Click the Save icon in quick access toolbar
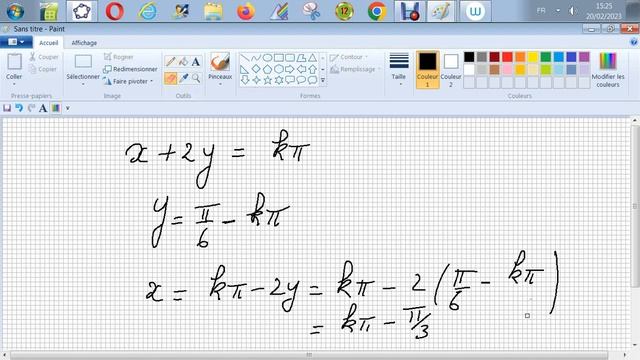The image size is (640, 360). (7, 108)
